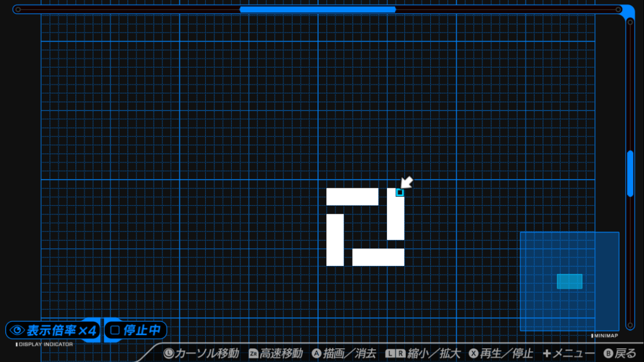Viewport: 644px width, 362px height.
Task: Toggle the top-left white horizontal cell block
Action: pos(352,196)
